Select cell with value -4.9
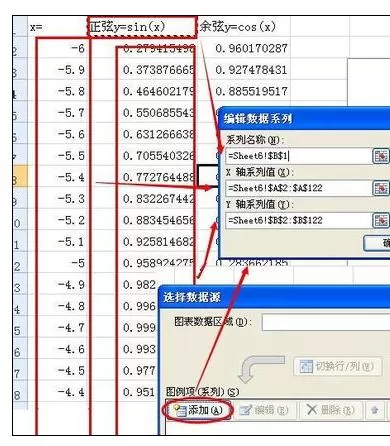 click(x=57, y=285)
